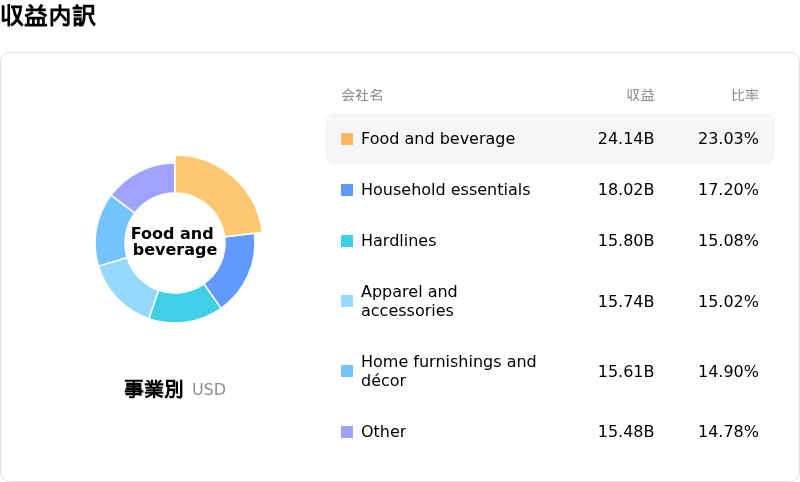Select the Hardlines row label
Screen dimensions: 800x482
pyautogui.click(x=398, y=241)
